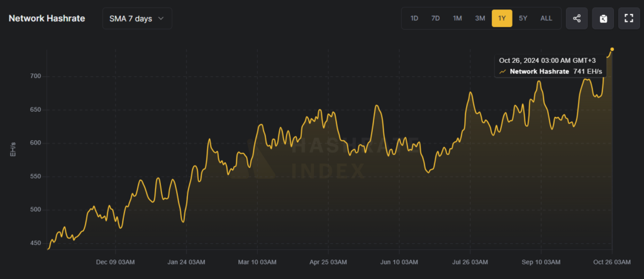Click the Jan 24 03AM axis label
The image size is (644, 279).
point(187,262)
